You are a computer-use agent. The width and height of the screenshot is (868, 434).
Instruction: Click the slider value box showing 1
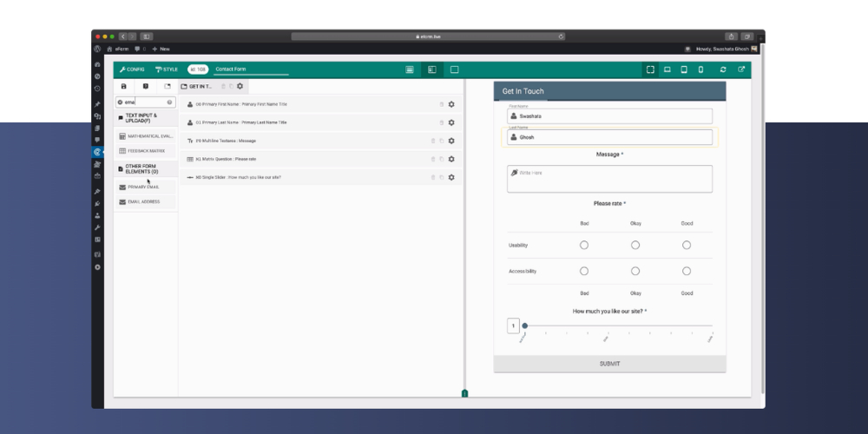pos(513,325)
